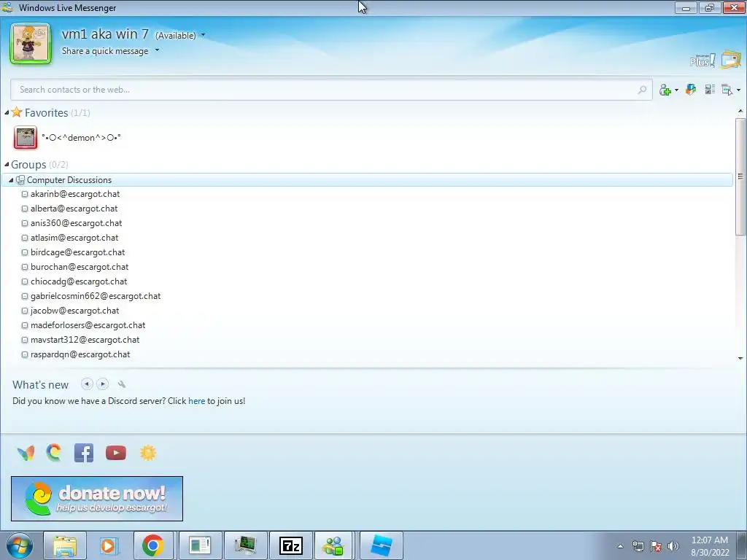Click the Add a contact icon
Viewport: 747px width, 560px height.
665,90
